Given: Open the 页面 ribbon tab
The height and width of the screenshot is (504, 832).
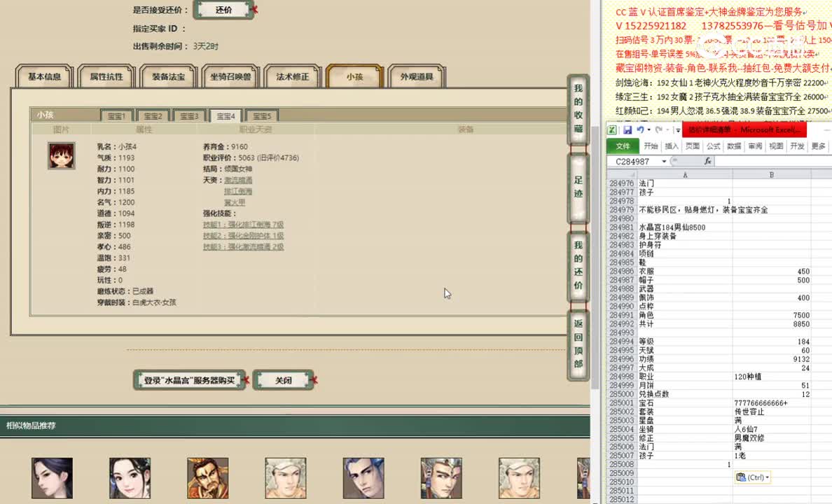Looking at the screenshot, I should (693, 146).
